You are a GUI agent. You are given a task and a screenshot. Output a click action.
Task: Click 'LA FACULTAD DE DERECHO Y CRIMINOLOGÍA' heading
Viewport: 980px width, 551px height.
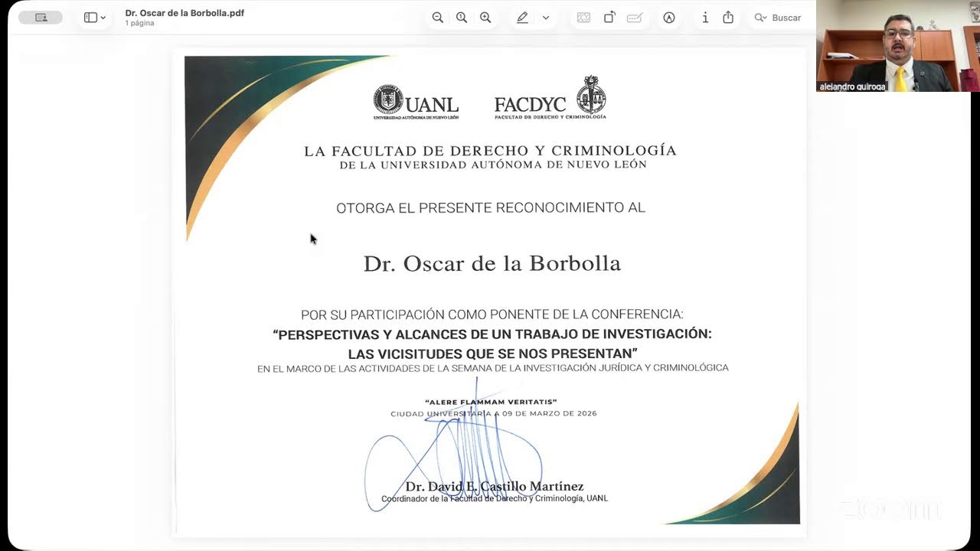(490, 151)
